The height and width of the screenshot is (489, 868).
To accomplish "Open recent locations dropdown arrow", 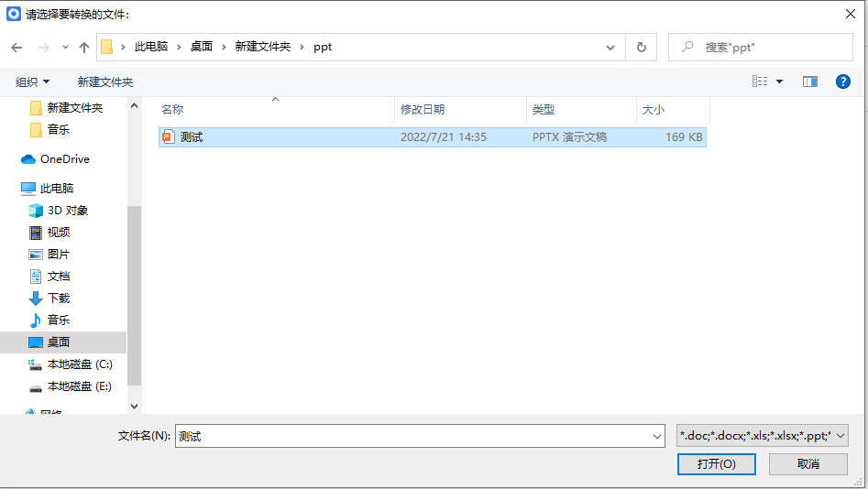I will click(65, 48).
